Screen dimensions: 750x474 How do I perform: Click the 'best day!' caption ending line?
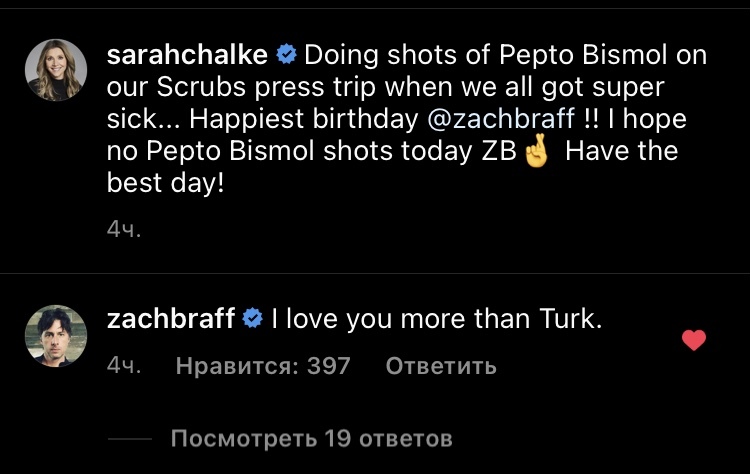click(165, 185)
